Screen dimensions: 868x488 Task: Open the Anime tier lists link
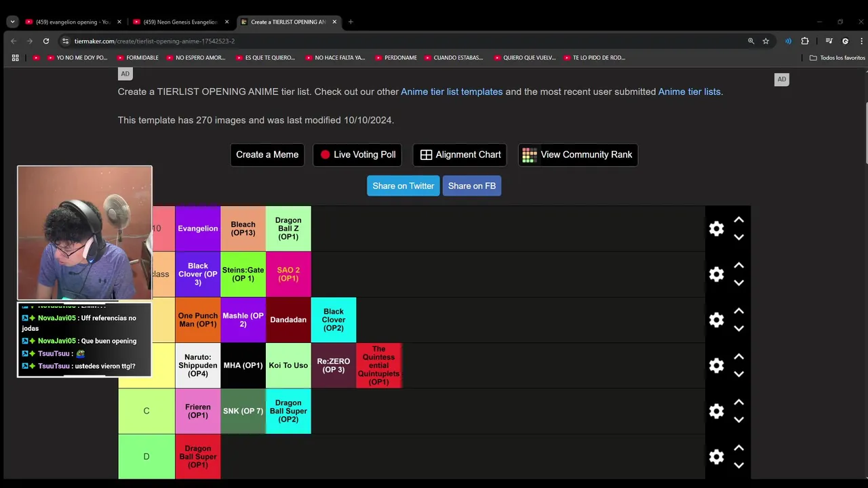coord(689,91)
